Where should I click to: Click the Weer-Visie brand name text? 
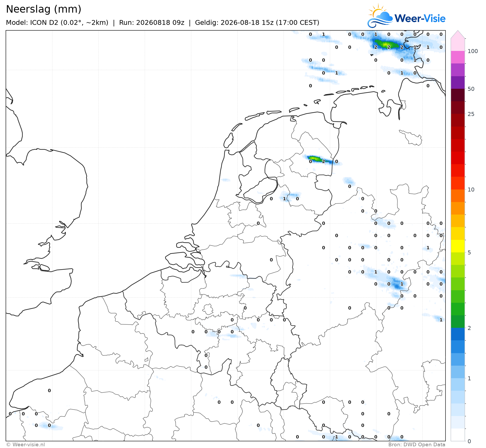coord(420,18)
